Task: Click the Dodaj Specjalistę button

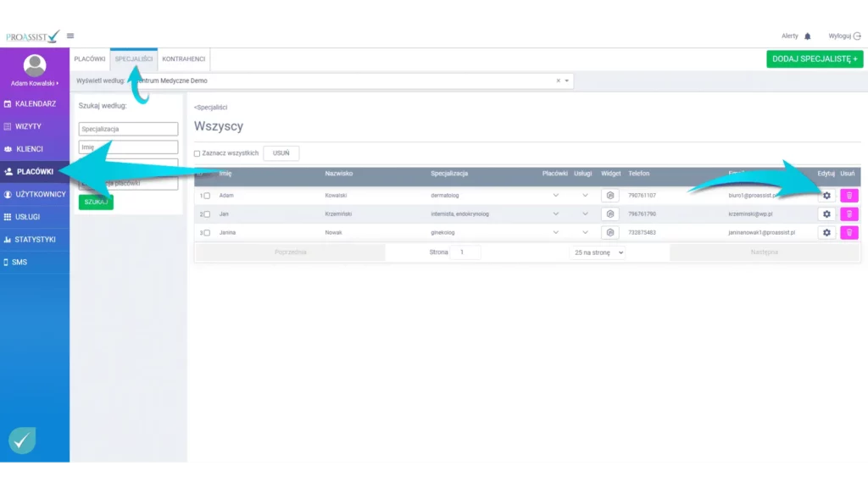Action: tap(814, 59)
